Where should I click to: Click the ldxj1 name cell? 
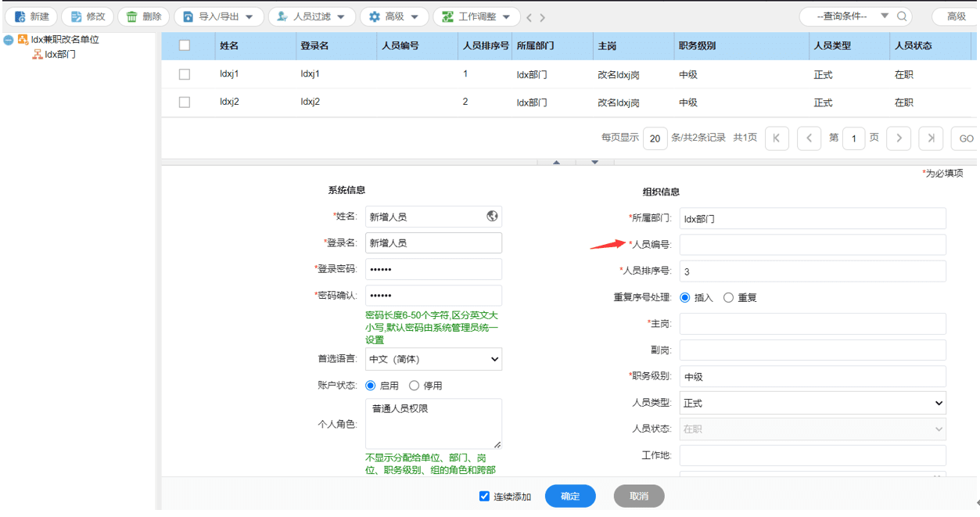[x=229, y=74]
